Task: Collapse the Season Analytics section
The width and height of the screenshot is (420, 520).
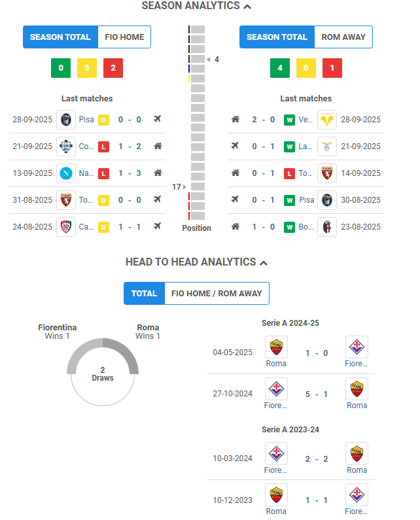Action: pos(247,6)
